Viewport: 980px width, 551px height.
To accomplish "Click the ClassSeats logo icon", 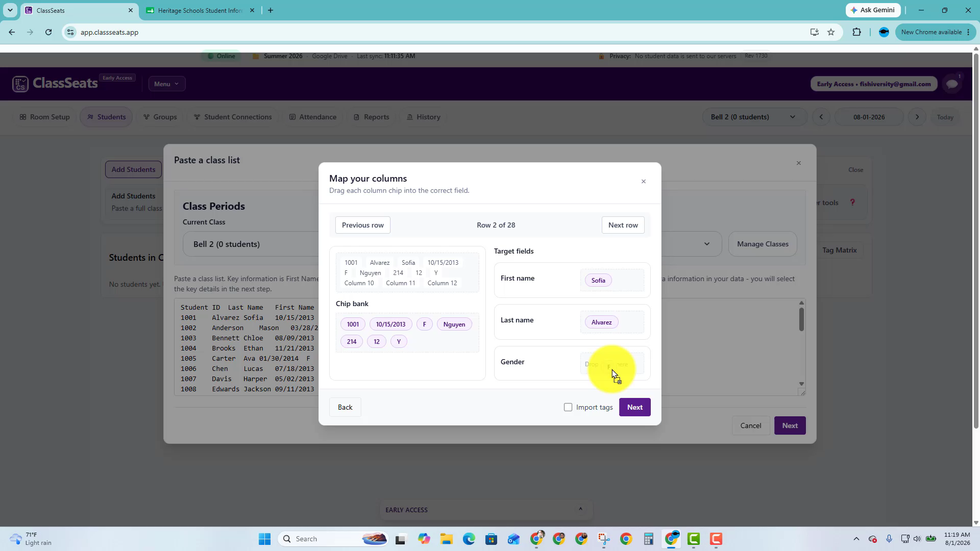I will pyautogui.click(x=20, y=84).
